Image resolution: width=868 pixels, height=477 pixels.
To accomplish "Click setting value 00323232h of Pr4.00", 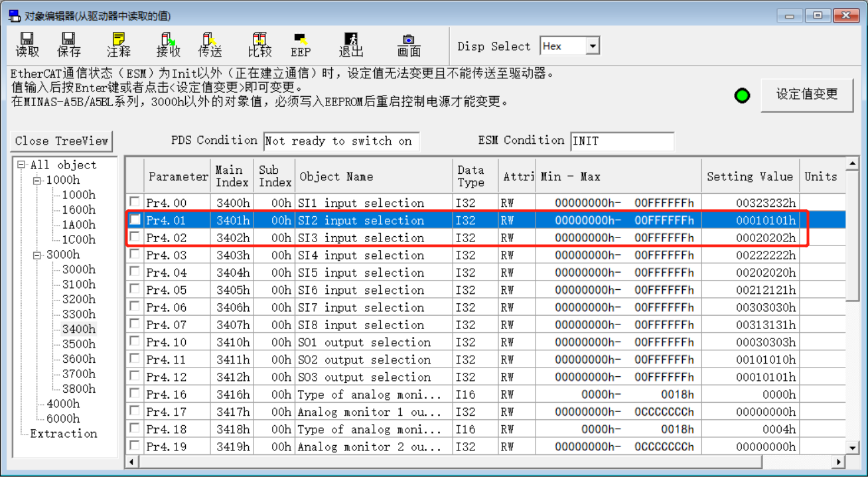I will click(751, 203).
